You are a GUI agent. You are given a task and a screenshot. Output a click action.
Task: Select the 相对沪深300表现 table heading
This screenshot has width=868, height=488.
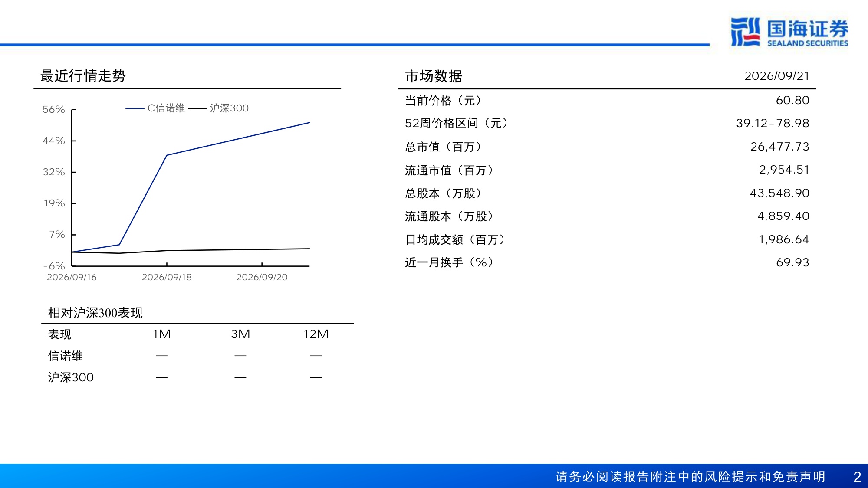coord(95,313)
